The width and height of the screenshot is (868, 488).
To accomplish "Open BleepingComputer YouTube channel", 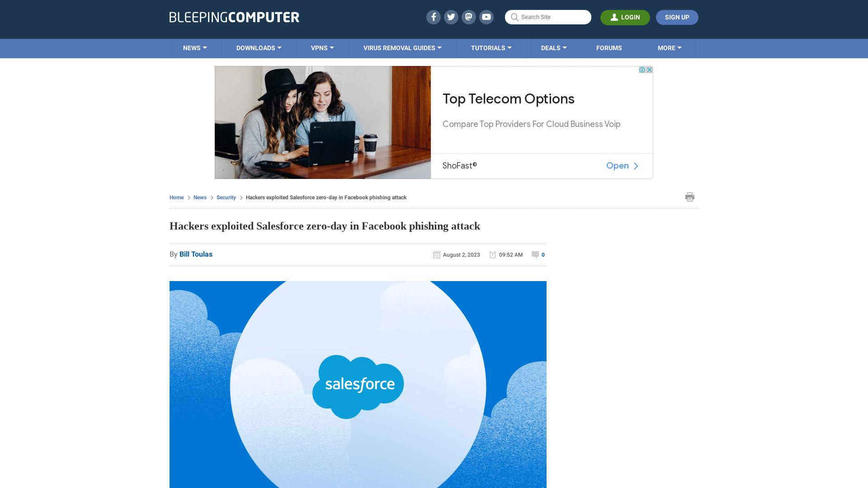I will tap(487, 17).
